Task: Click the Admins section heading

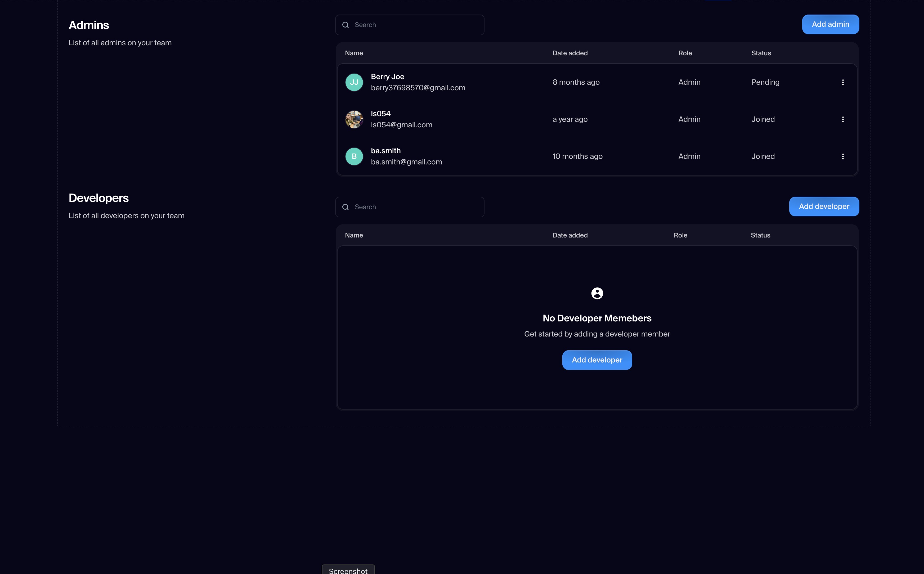Action: coord(88,25)
